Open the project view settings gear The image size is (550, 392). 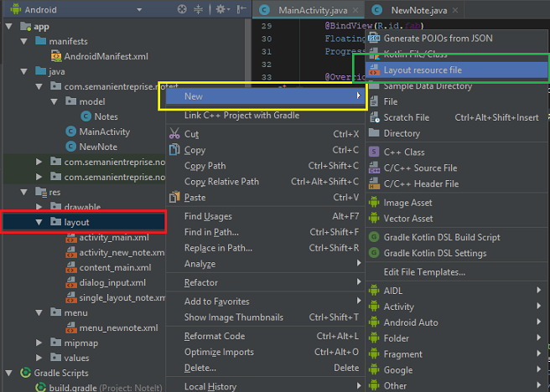click(x=222, y=9)
